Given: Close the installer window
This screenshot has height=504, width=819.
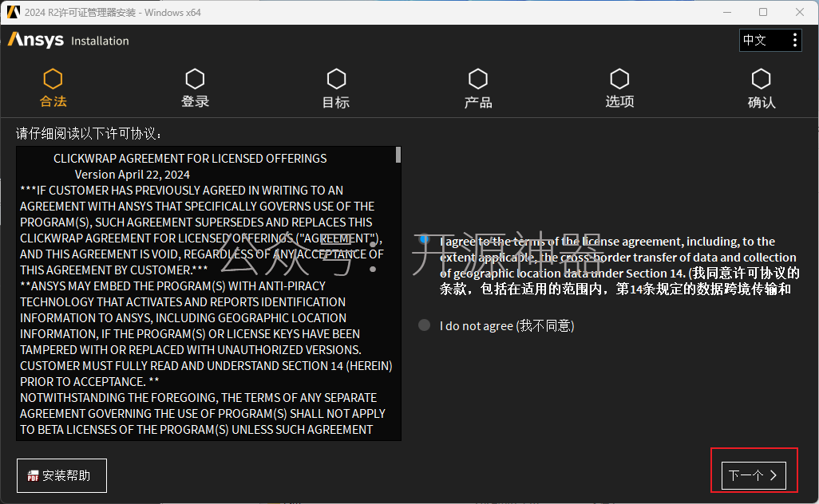Looking at the screenshot, I should point(800,12).
